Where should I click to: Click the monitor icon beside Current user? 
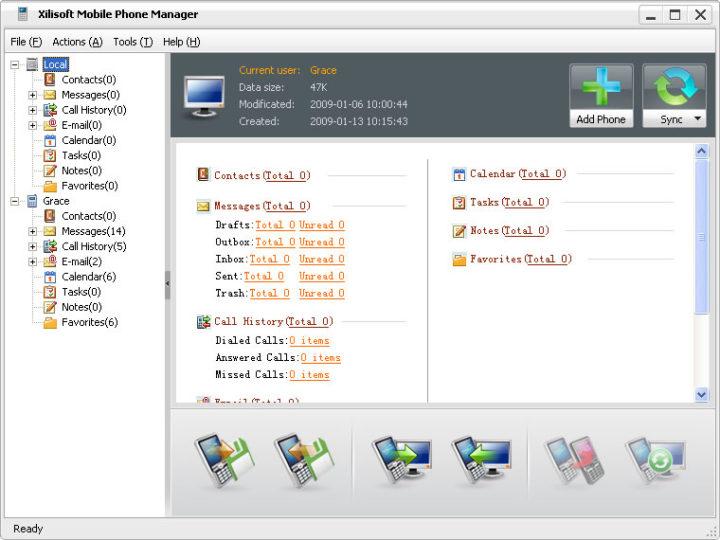(205, 97)
